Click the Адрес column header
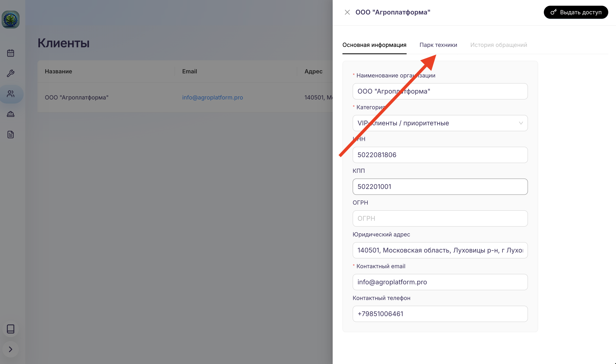 click(313, 71)
